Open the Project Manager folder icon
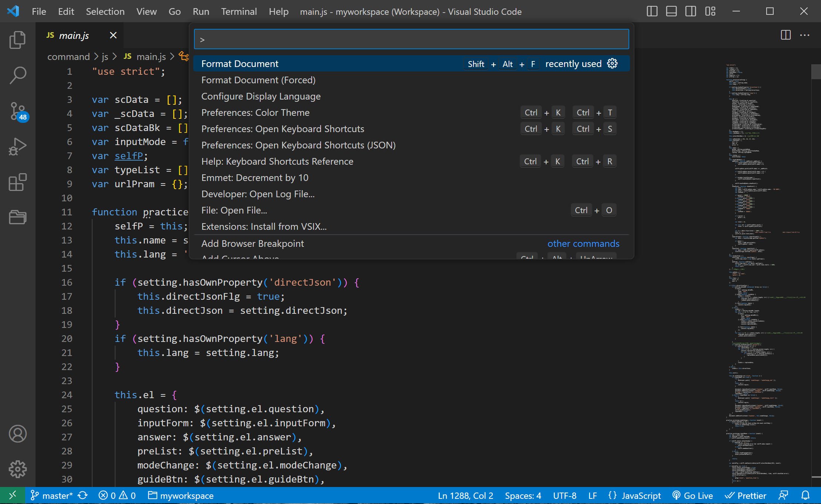Image resolution: width=821 pixels, height=504 pixels. (x=17, y=217)
